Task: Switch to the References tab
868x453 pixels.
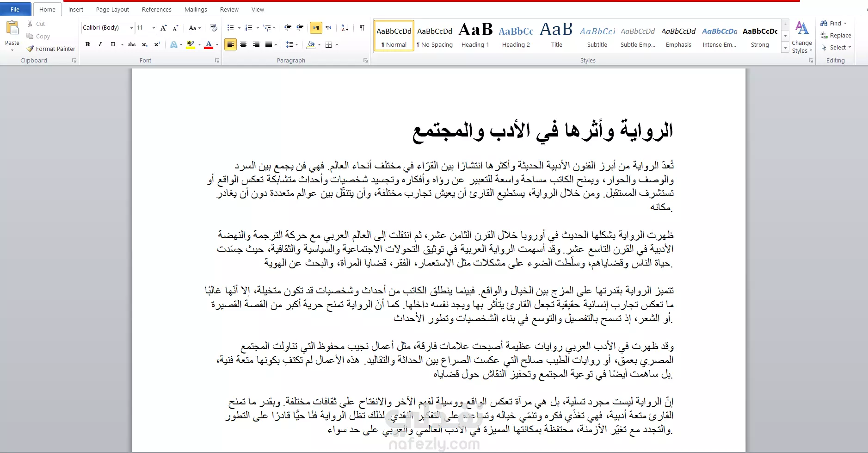Action: (x=156, y=9)
